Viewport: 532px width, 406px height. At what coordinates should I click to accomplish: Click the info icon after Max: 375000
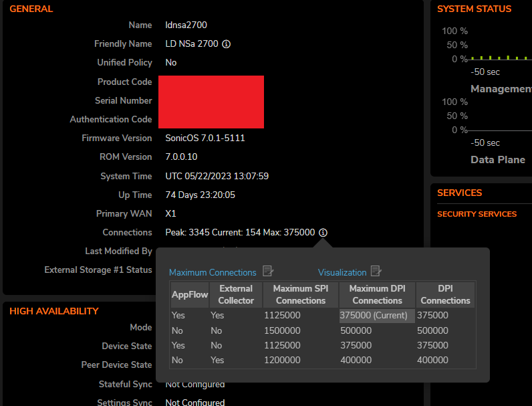coord(323,233)
